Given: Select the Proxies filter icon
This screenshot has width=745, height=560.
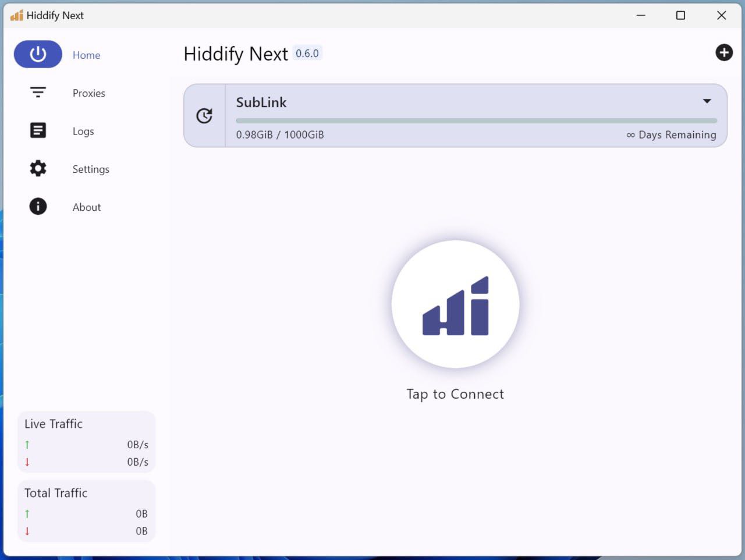Looking at the screenshot, I should [x=37, y=92].
